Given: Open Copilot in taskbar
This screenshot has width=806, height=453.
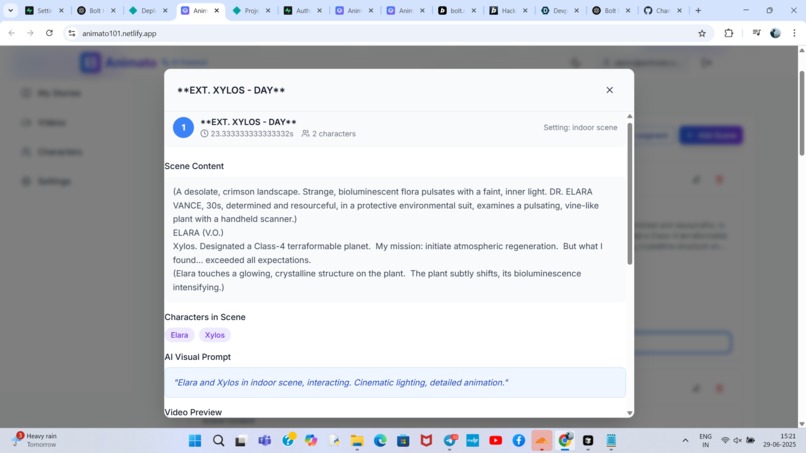Looking at the screenshot, I should [311, 441].
